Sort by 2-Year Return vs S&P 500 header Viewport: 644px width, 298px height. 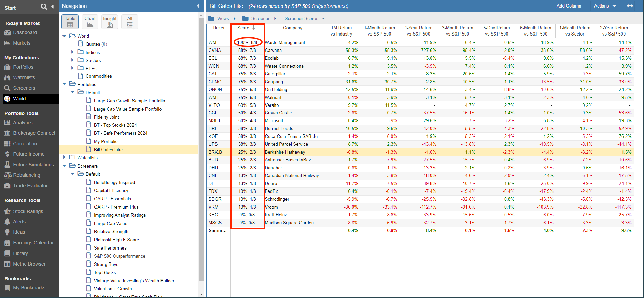click(x=614, y=31)
